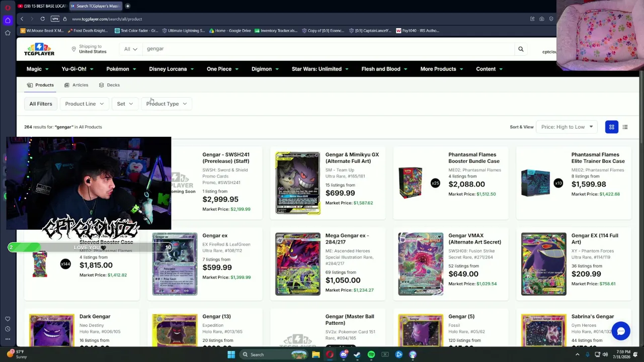
Task: Open the shield privacy icon in address bar
Action: click(x=551, y=19)
